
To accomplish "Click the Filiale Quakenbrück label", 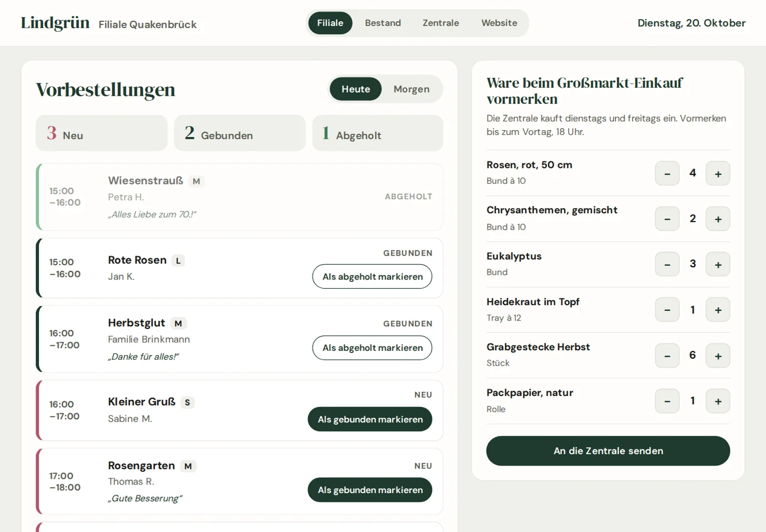I will [148, 24].
